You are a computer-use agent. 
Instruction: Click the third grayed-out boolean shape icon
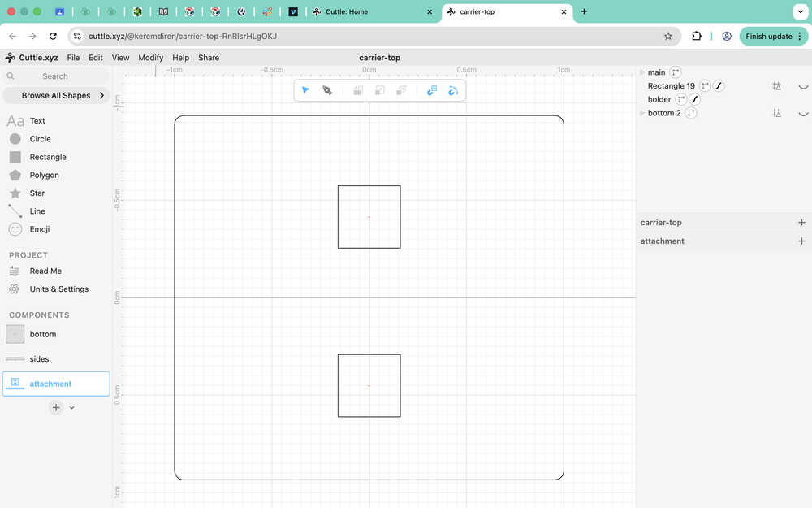pyautogui.click(x=401, y=91)
